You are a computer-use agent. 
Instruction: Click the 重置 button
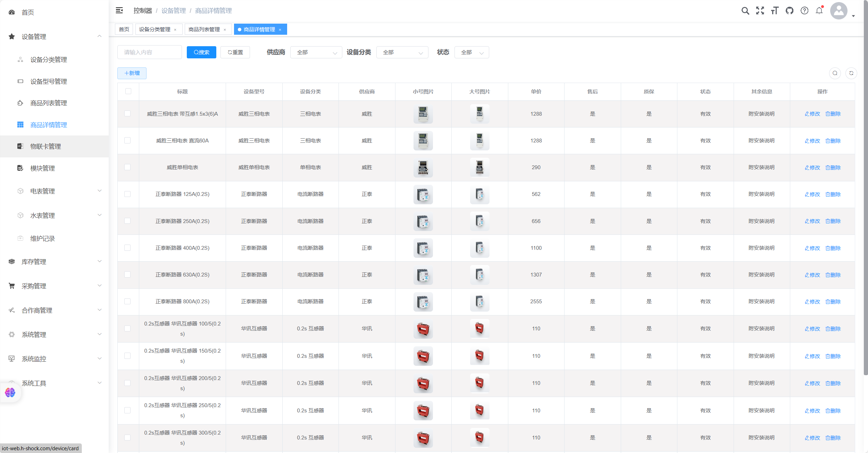(235, 52)
